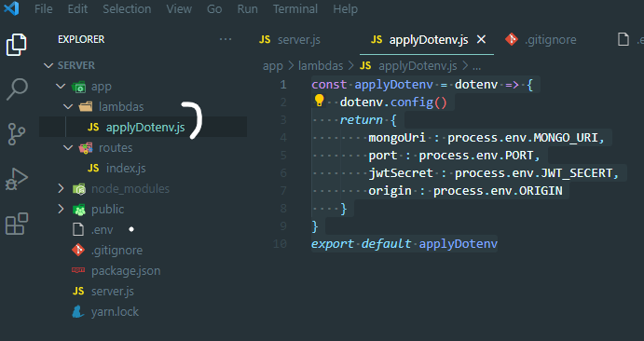The width and height of the screenshot is (644, 341).
Task: Click 'dotenv.config()' call in code
Action: [x=393, y=102]
